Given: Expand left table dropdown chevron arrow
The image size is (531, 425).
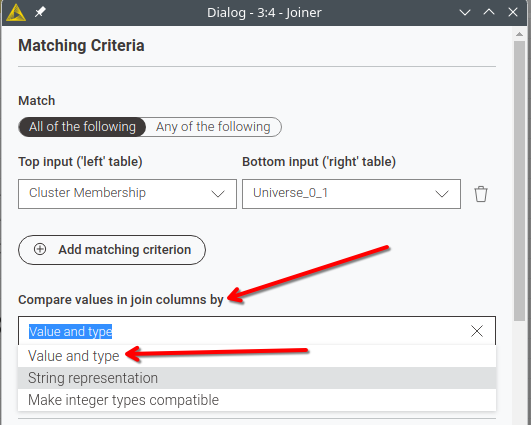Looking at the screenshot, I should click(x=218, y=194).
